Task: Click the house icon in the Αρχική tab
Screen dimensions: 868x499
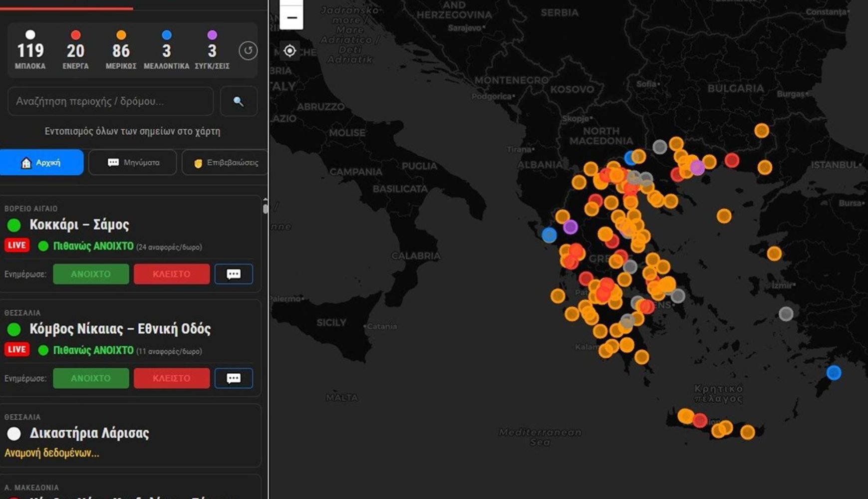Action: 25,162
